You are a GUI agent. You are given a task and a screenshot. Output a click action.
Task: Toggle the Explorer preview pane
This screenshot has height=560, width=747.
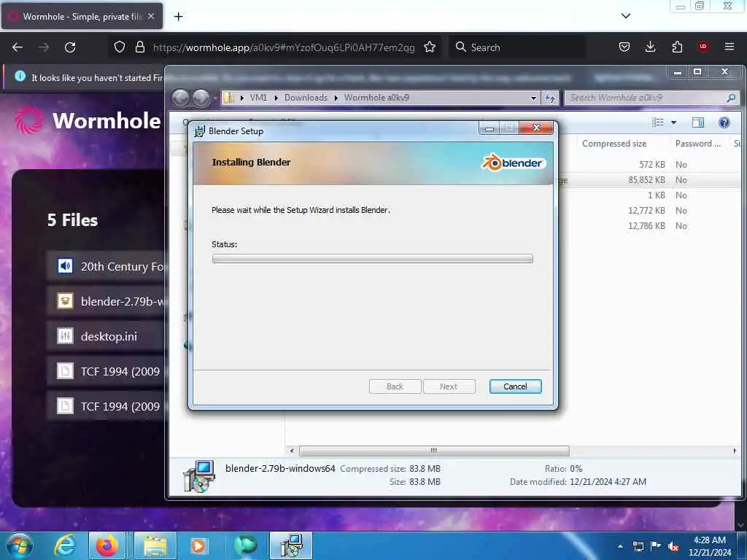point(698,122)
